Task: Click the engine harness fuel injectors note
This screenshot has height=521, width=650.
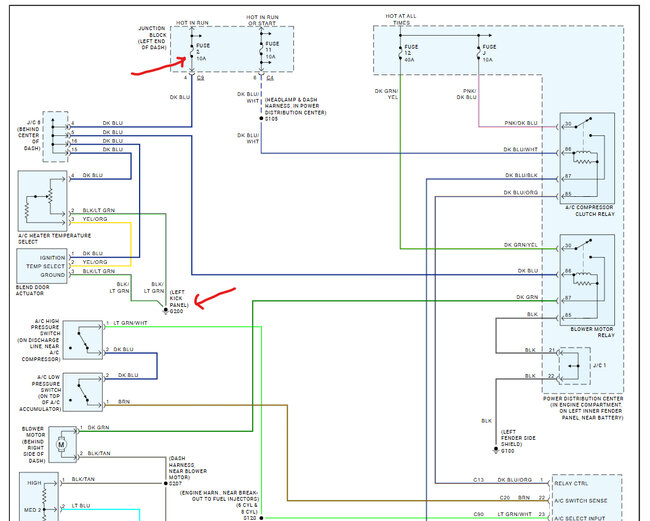Action: [x=220, y=502]
